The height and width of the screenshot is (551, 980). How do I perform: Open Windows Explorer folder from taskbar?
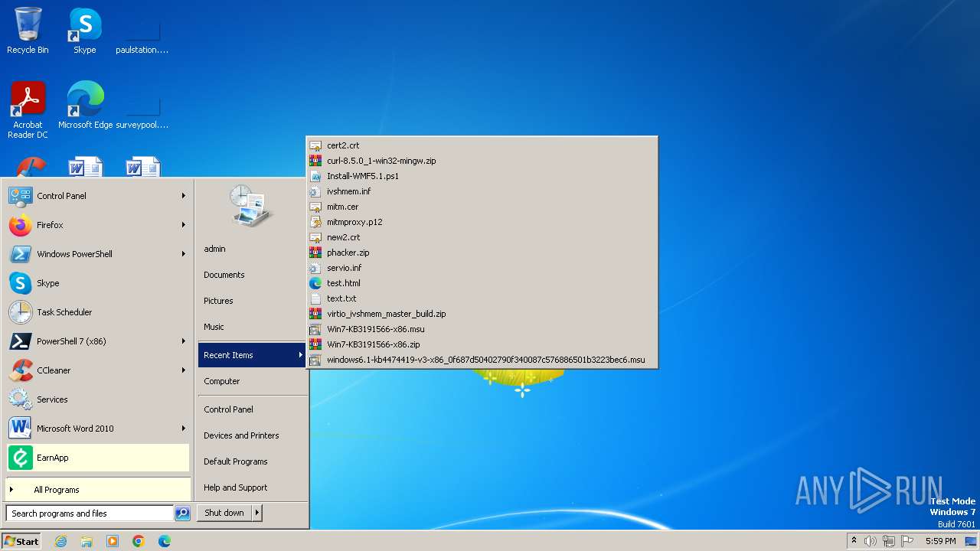(87, 541)
